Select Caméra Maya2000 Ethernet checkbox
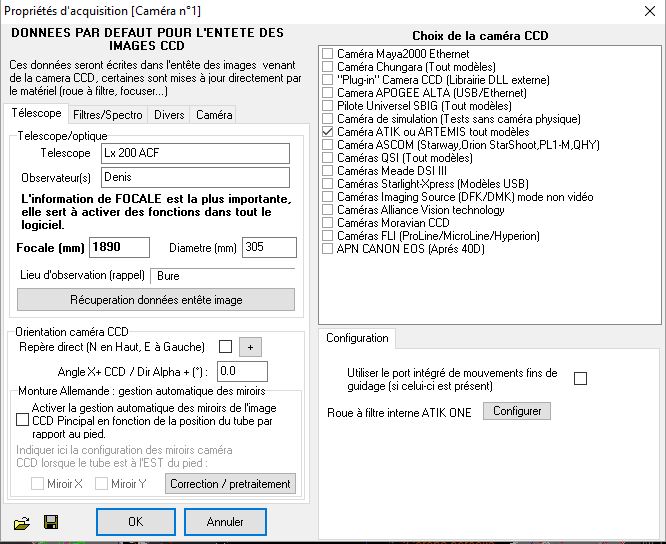The width and height of the screenshot is (666, 544). click(x=329, y=53)
